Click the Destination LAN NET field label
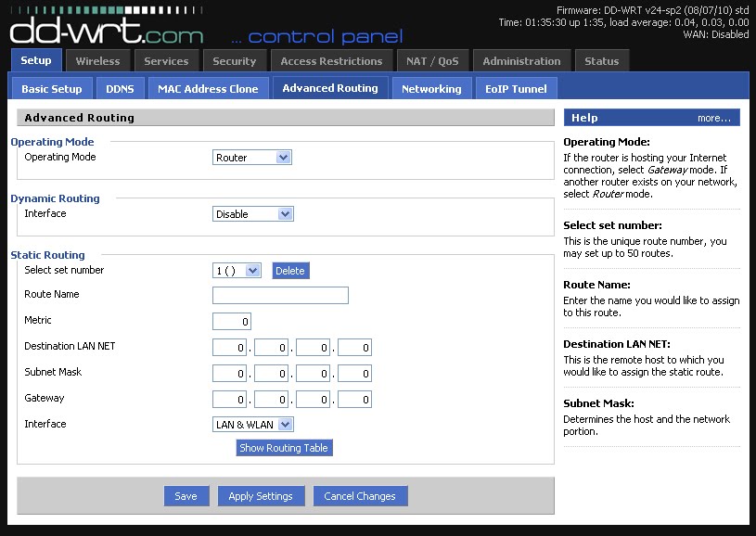The height and width of the screenshot is (536, 756). (x=70, y=346)
